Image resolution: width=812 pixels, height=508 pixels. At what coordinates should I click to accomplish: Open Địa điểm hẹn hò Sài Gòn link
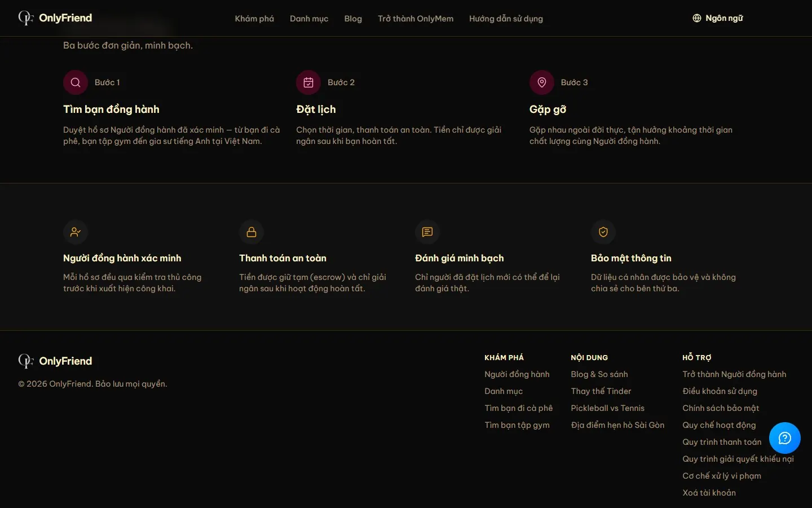(617, 425)
